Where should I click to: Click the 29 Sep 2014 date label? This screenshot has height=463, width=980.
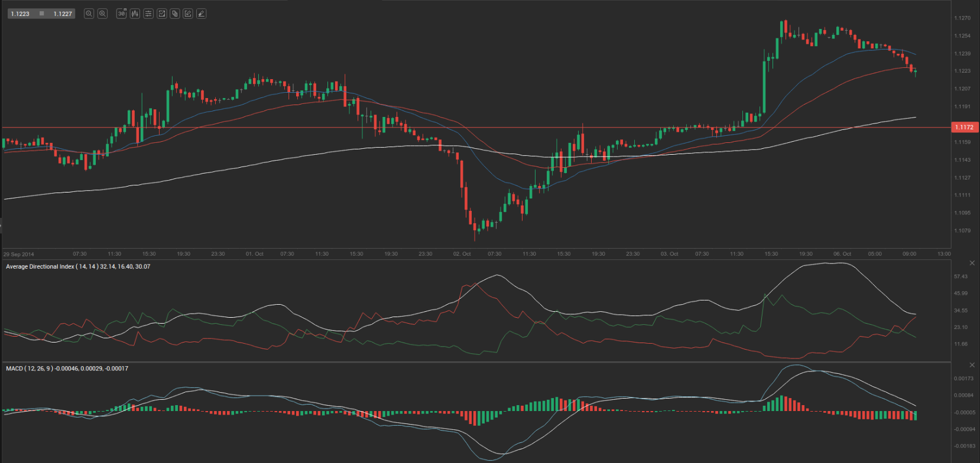19,255
